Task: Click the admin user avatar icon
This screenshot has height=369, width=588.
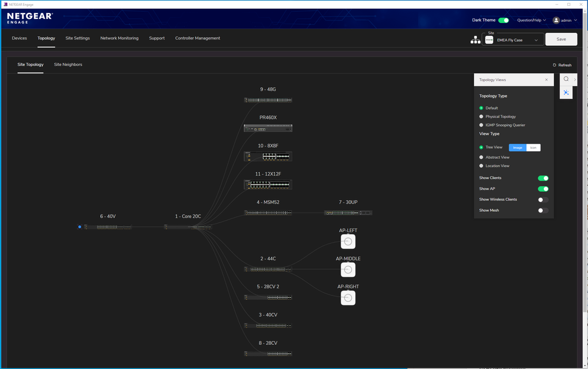Action: [556, 19]
